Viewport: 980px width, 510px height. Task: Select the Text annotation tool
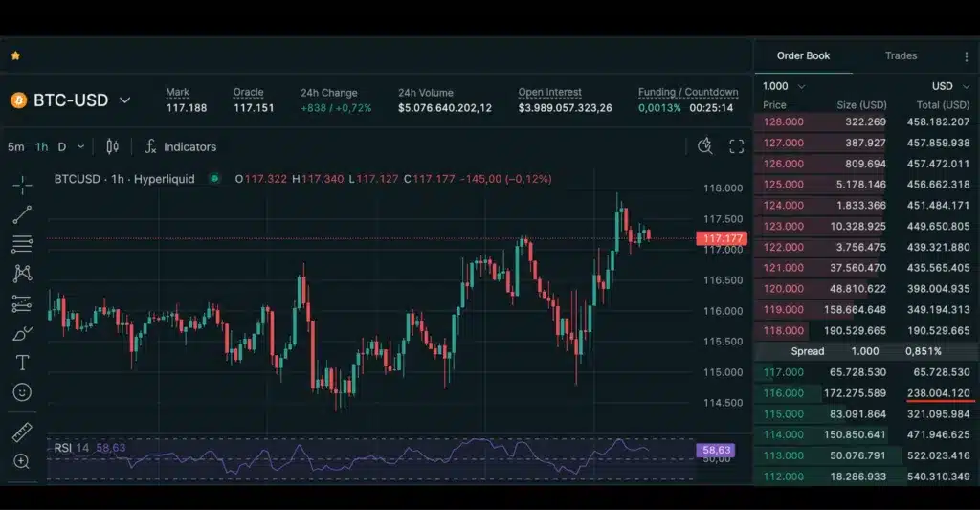[x=22, y=363]
